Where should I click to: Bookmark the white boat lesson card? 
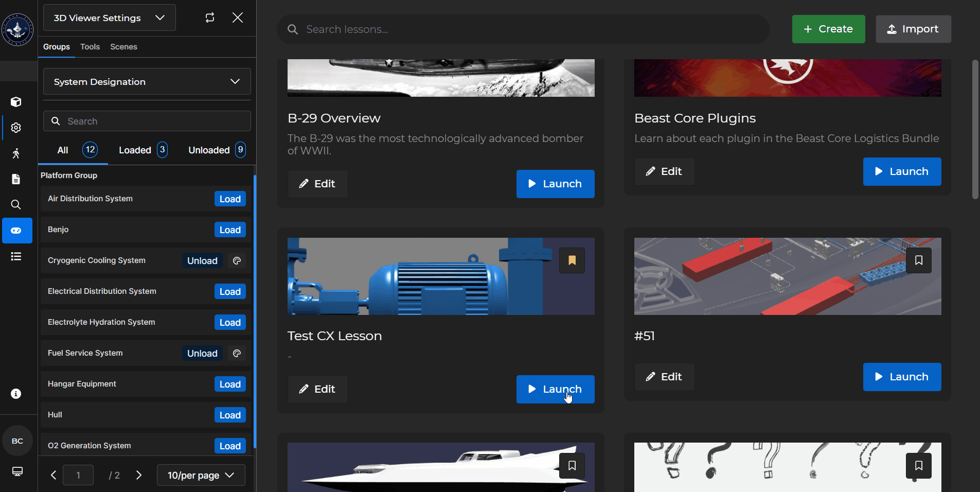coord(572,466)
